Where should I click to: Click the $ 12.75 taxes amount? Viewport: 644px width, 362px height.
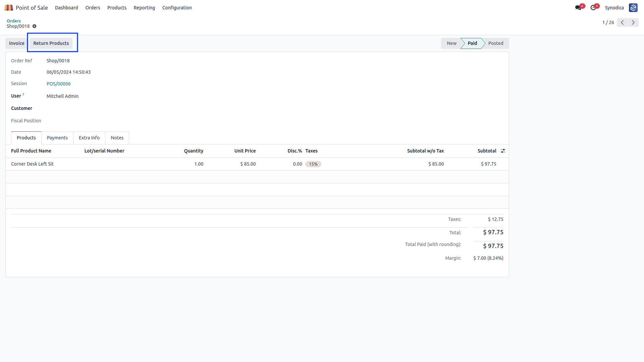point(496,219)
